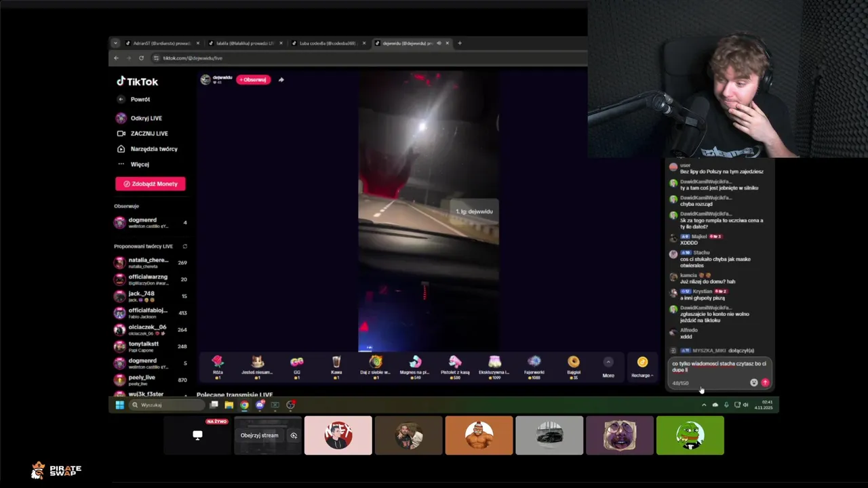Screen dimensions: 868x488
Task: Send the Róża rose gift
Action: (x=218, y=366)
